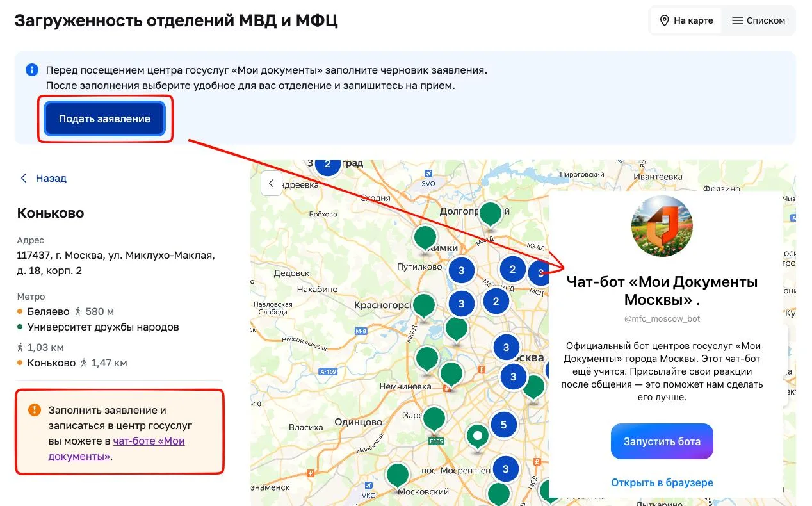Screen dimensions: 812x506
Task: Click the blue info icon in the banner
Action: click(x=32, y=70)
